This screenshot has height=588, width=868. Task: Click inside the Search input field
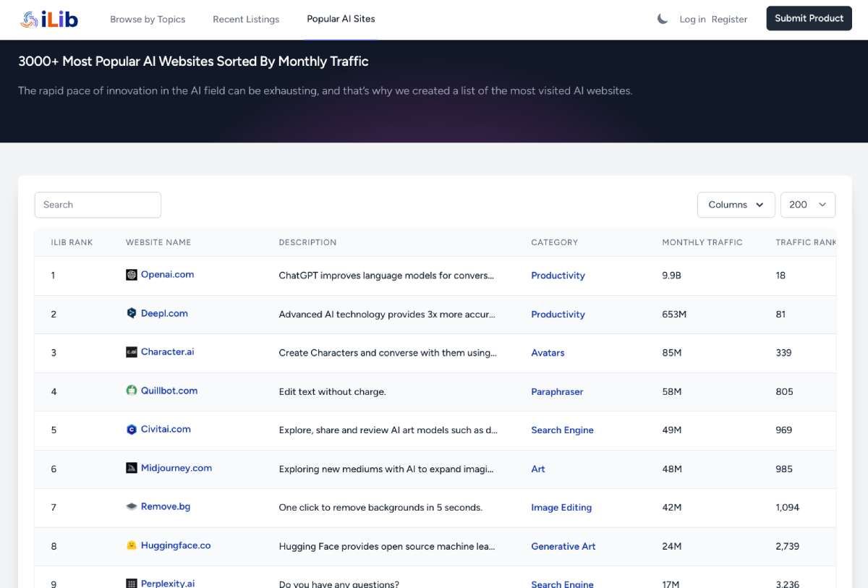tap(98, 205)
